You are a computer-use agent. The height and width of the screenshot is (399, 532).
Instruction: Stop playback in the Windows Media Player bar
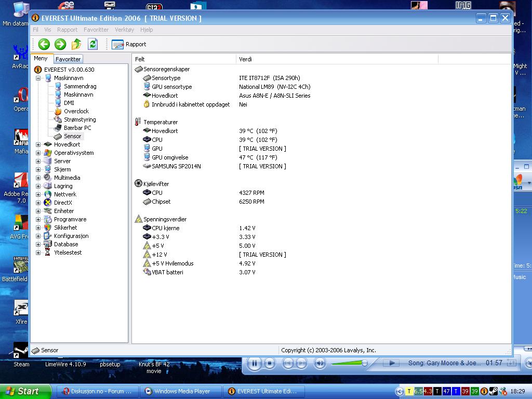point(270,363)
